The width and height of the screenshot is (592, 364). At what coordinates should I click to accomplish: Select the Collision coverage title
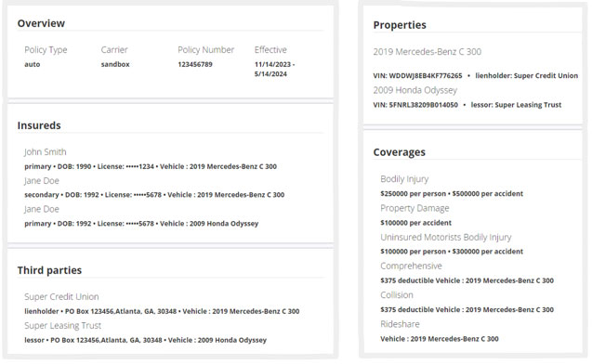(397, 295)
